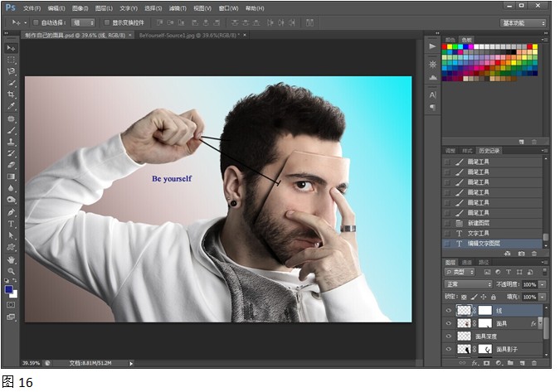Toggle history state box beside 编辑文字图层
The image size is (560, 392).
pos(447,244)
